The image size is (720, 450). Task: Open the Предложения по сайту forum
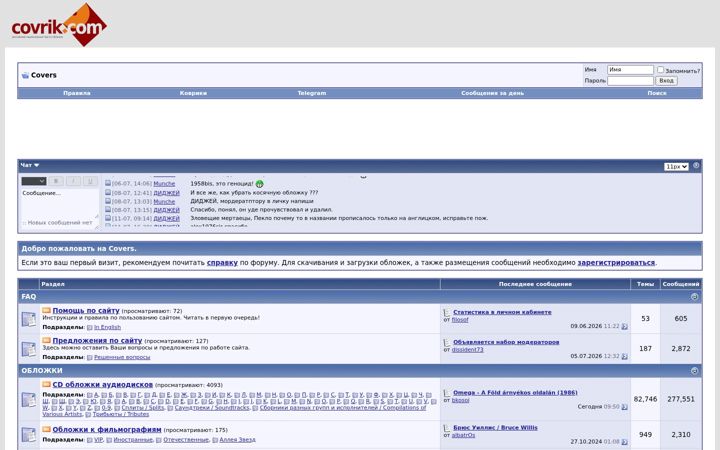click(x=97, y=341)
